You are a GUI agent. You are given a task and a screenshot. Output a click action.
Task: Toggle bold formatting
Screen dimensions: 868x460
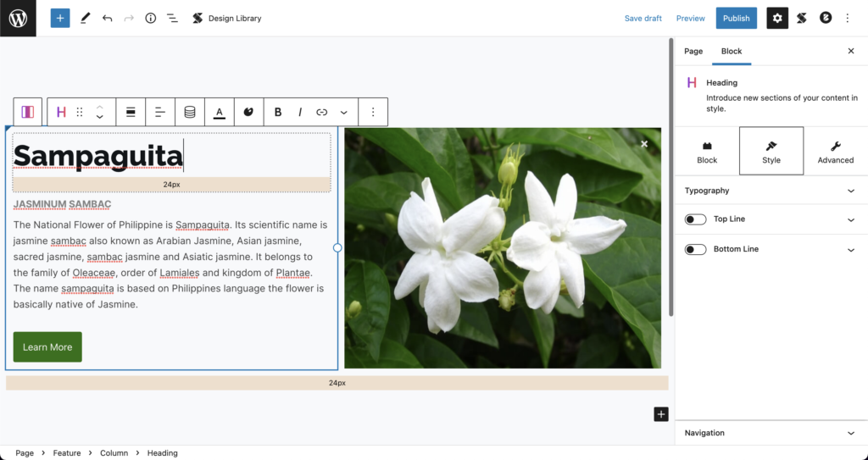pos(278,113)
